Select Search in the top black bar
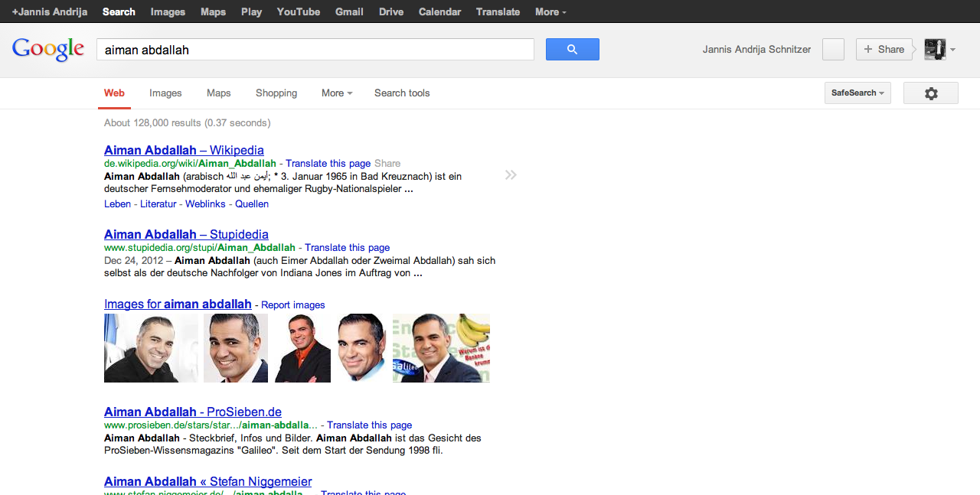The height and width of the screenshot is (495, 980). pos(119,11)
